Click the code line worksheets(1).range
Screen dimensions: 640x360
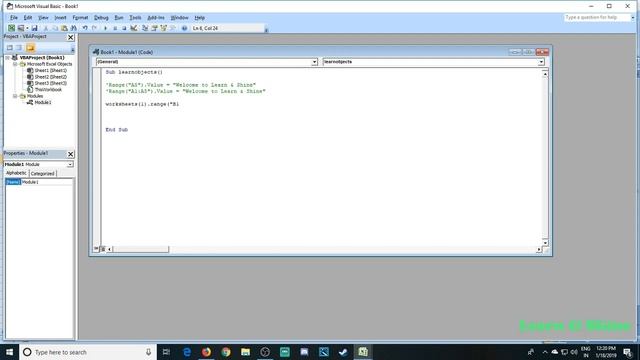[x=142, y=104]
